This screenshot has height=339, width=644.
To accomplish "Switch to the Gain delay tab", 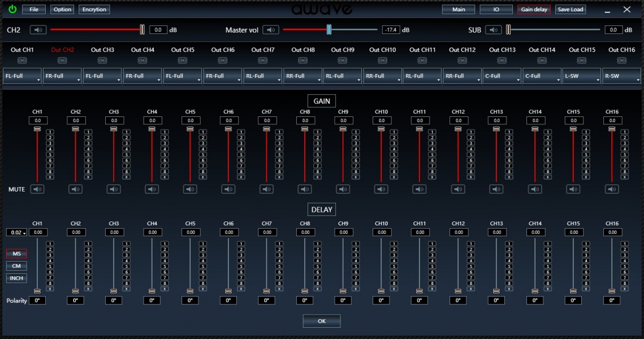I will 534,10.
